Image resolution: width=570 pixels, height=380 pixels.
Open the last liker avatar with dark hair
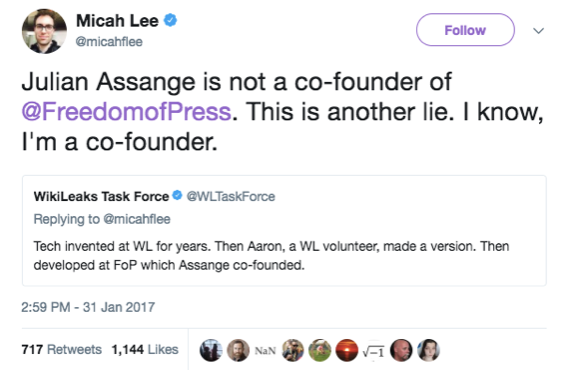click(x=428, y=350)
